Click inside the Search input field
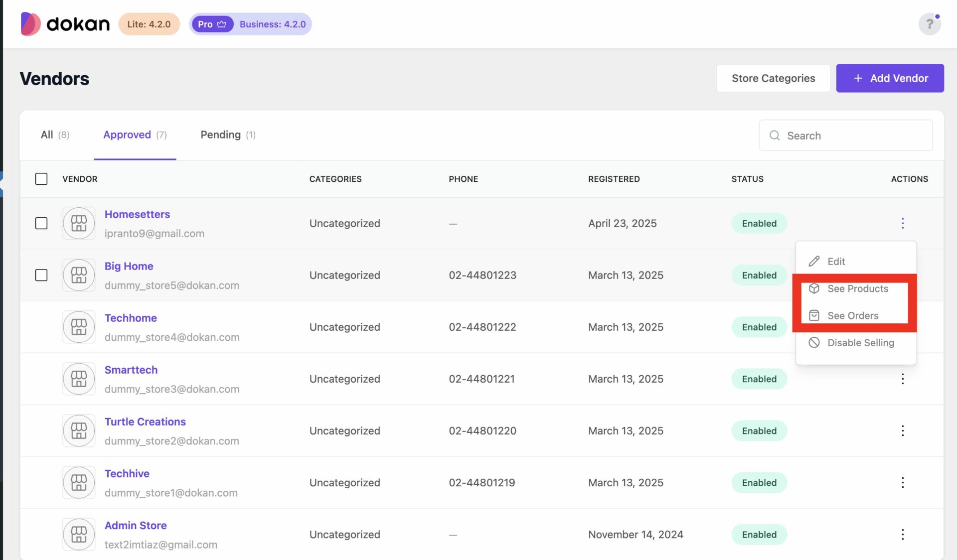The width and height of the screenshot is (957, 560). [x=847, y=136]
